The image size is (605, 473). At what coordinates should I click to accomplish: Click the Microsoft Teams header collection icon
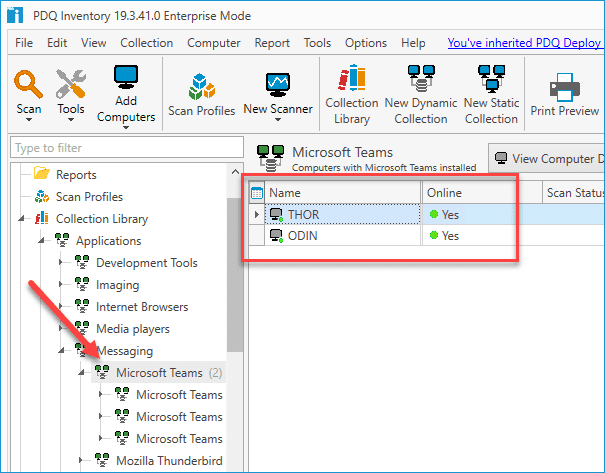click(270, 159)
